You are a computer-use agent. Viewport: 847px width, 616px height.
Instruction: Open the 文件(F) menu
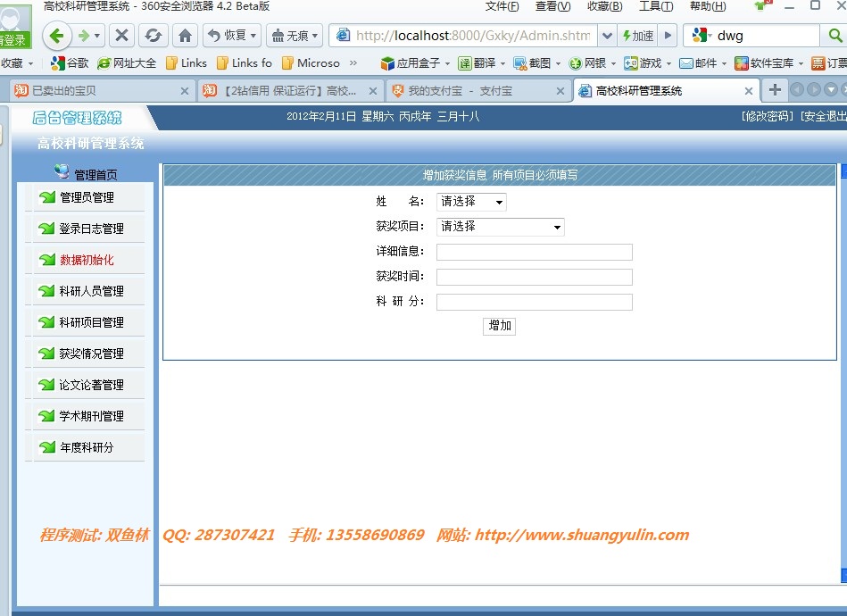click(502, 6)
